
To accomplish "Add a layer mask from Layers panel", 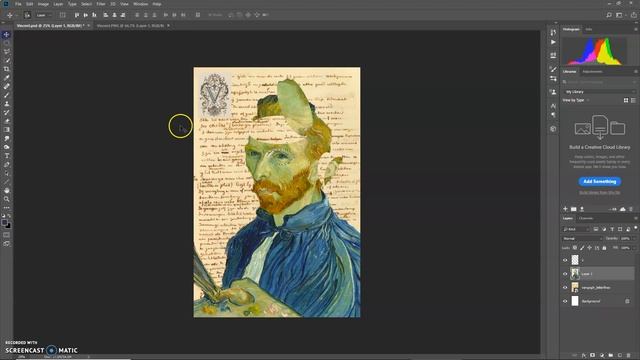I will [x=593, y=356].
